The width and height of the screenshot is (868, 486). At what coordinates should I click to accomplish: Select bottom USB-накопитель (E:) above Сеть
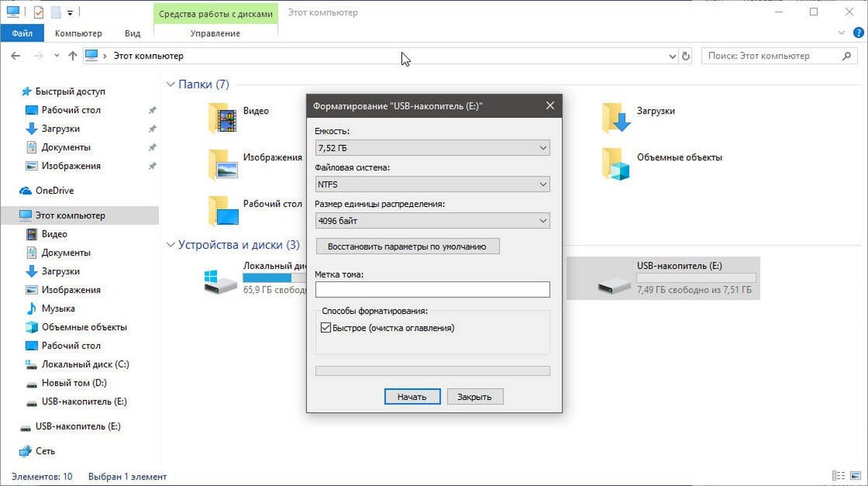pos(71,426)
